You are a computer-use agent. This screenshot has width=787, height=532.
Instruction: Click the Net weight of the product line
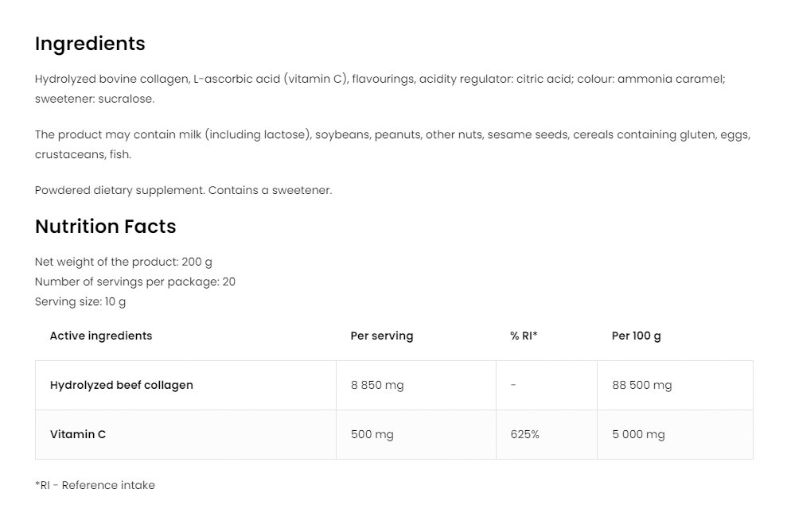123,262
